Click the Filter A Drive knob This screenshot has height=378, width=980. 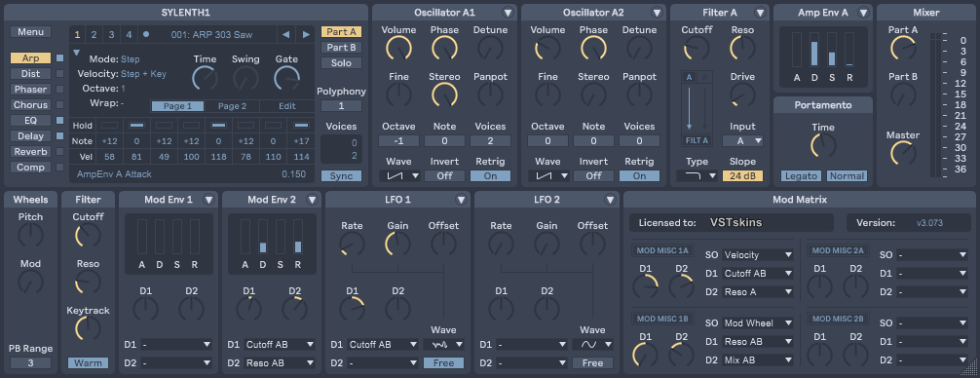coord(742,94)
